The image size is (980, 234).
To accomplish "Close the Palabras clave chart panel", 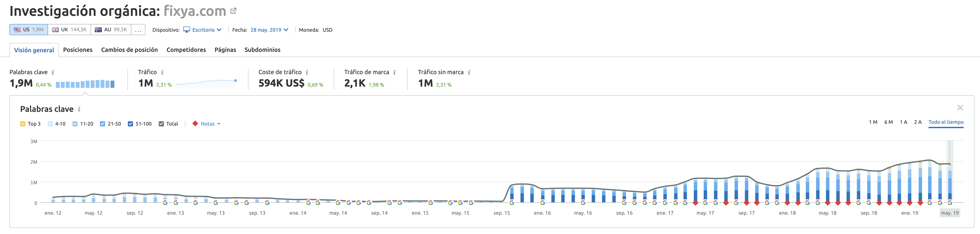I will (x=960, y=108).
